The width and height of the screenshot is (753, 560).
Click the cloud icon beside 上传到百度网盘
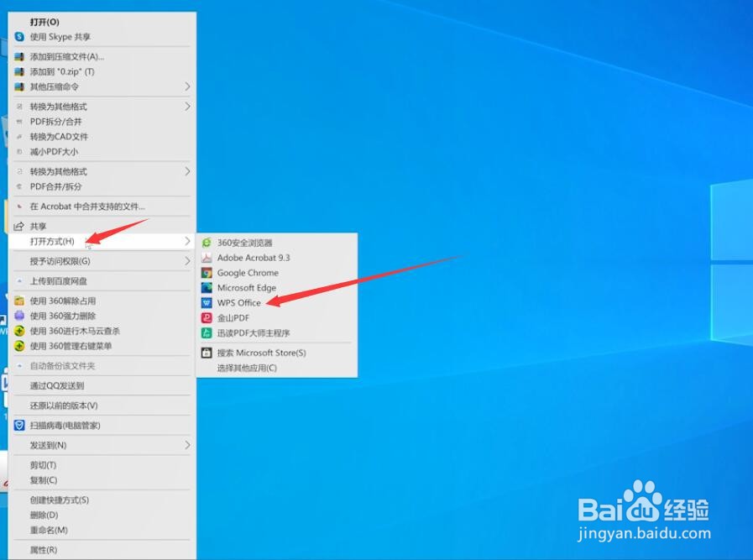point(19,281)
